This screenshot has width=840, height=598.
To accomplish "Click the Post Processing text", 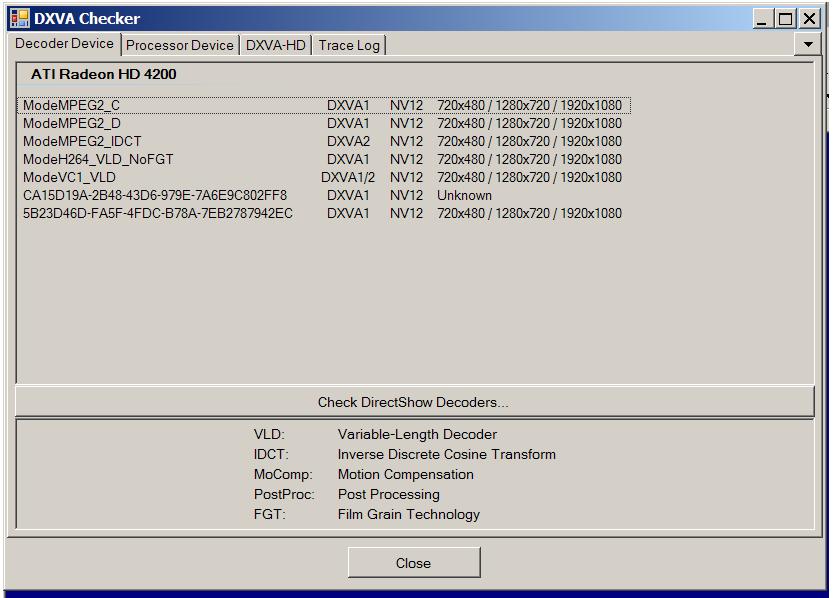I will (x=388, y=494).
